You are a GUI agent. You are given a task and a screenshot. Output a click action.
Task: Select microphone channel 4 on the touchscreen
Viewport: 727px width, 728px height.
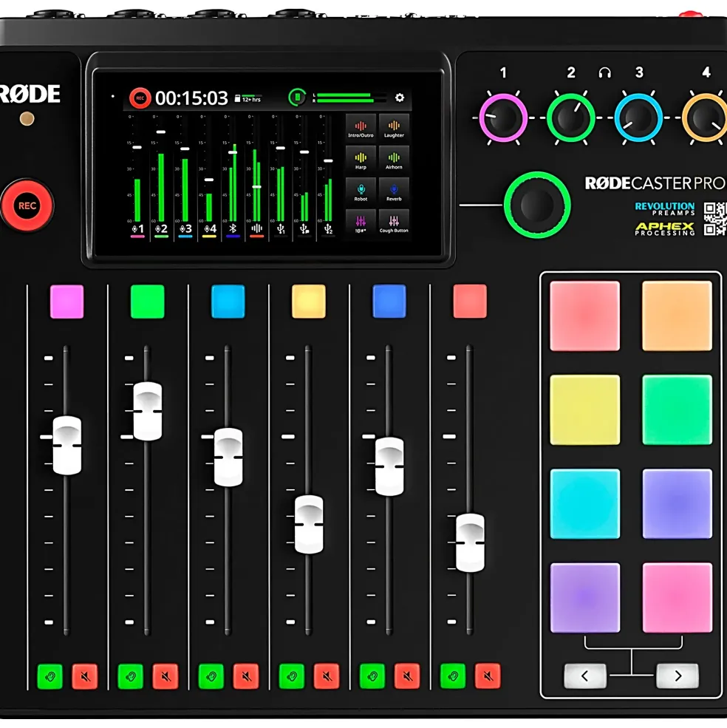coord(209,229)
